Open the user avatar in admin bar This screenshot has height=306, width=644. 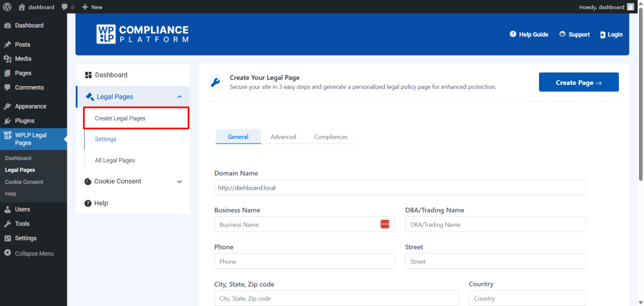[630, 7]
